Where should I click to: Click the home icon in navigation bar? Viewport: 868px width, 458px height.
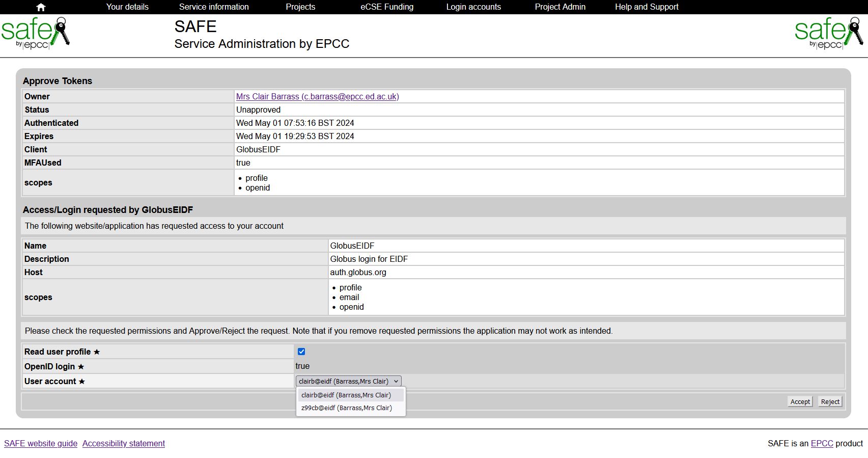(41, 7)
